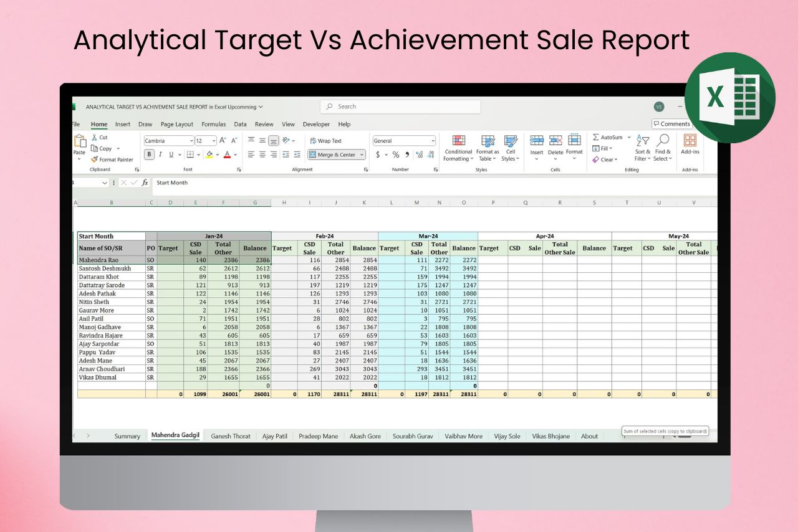Open the Developer ribbon tab
798x532 pixels.
316,124
